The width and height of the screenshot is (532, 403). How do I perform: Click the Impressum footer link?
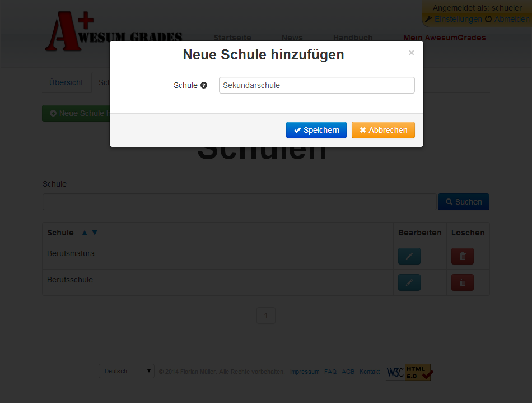point(305,372)
